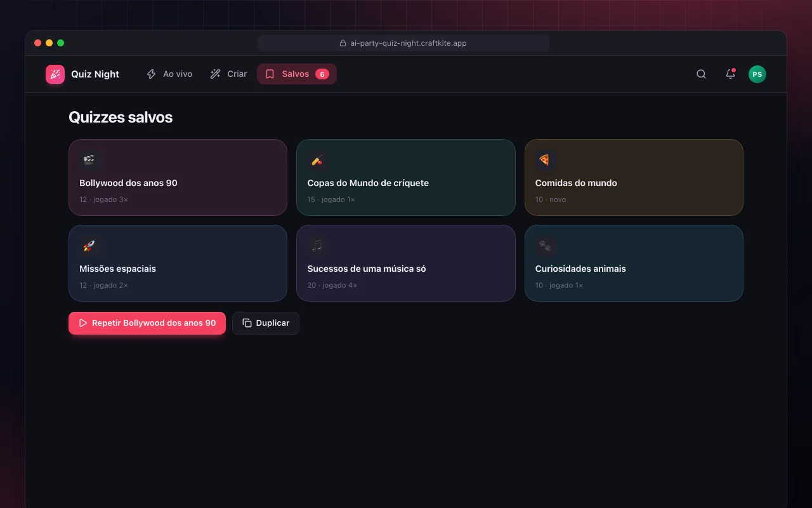
Task: Click the Quizzes salvos heading
Action: (x=121, y=117)
